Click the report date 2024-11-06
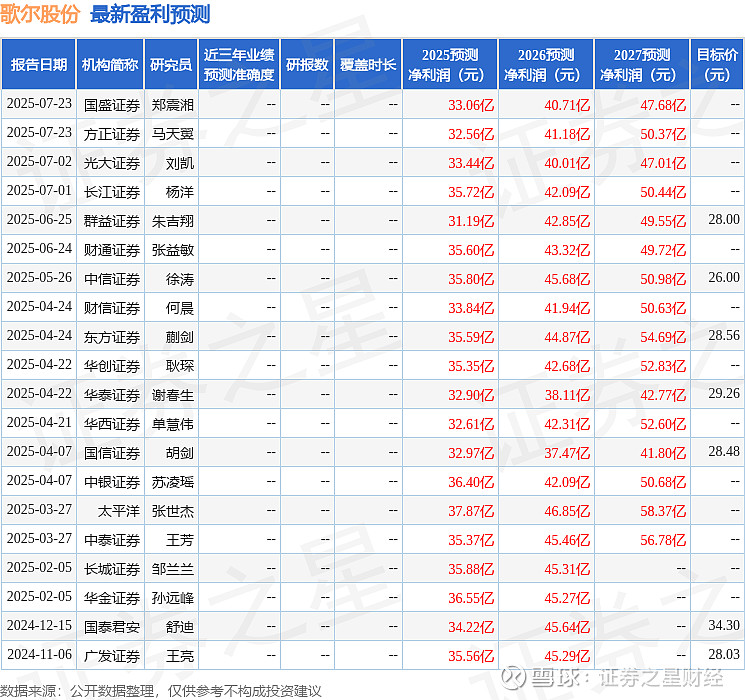Viewport: 745px width, 700px height. click(x=39, y=654)
